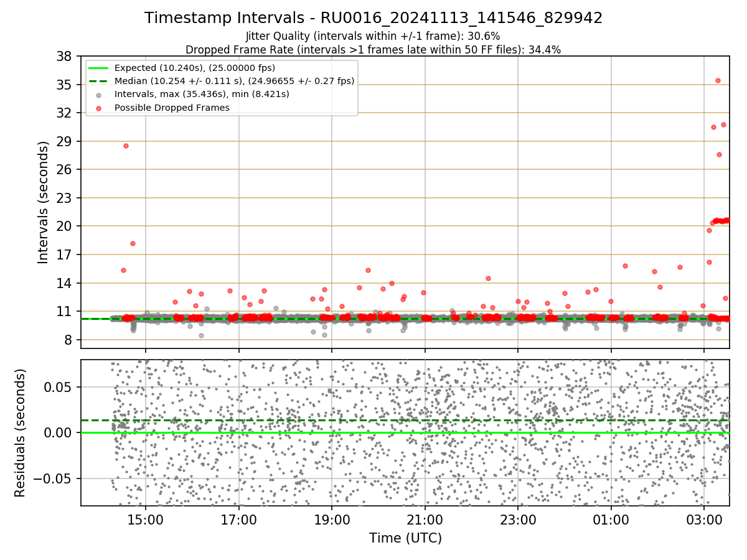Click legend entry 'Intervals, max (35.436s), min (8.421s)'
The height and width of the screenshot is (560, 747).
tap(202, 94)
